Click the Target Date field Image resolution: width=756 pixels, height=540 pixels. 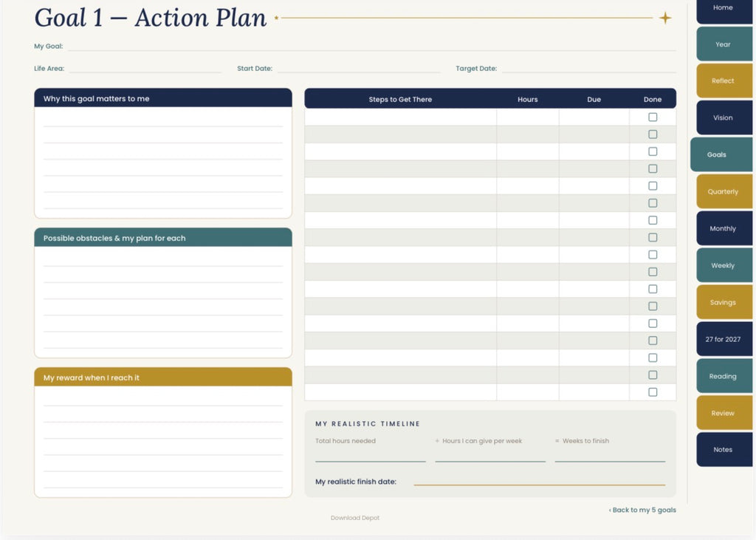click(589, 69)
